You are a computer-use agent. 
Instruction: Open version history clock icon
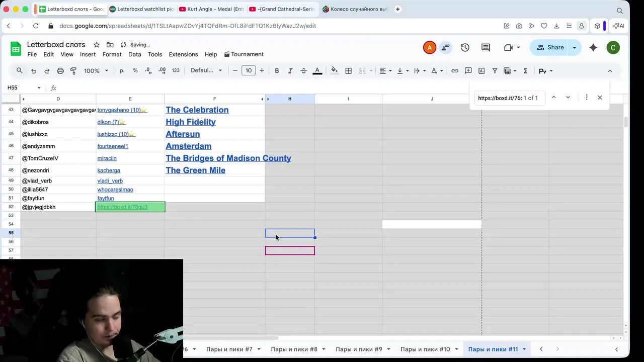point(465,47)
